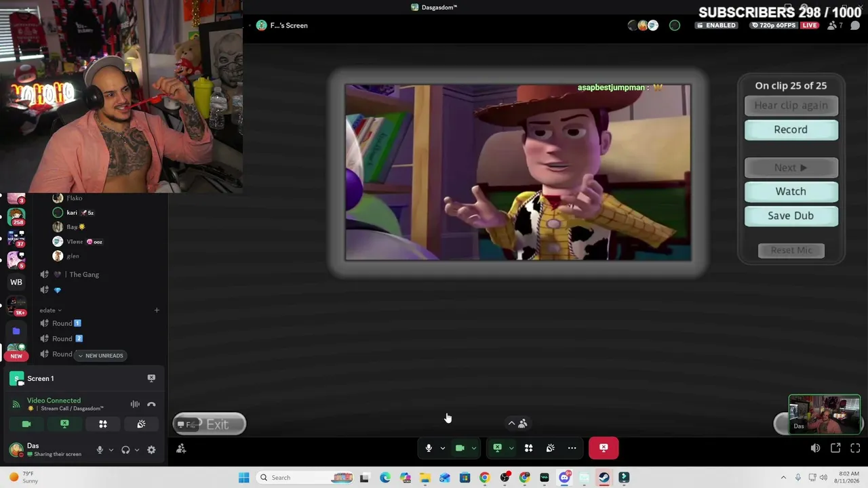The height and width of the screenshot is (488, 868).
Task: Click the taskbar Search box
Action: pos(305,478)
